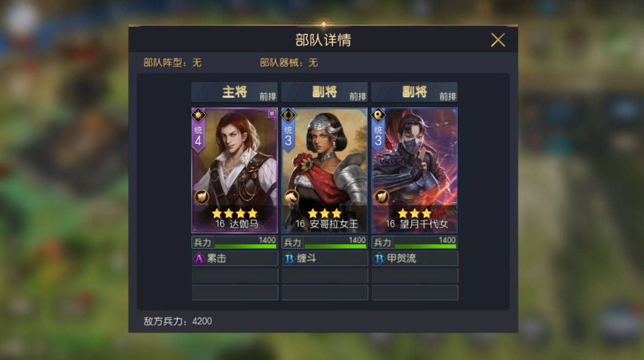Click the 望月千代女 hero portrait card
The image size is (644, 360).
click(x=415, y=170)
